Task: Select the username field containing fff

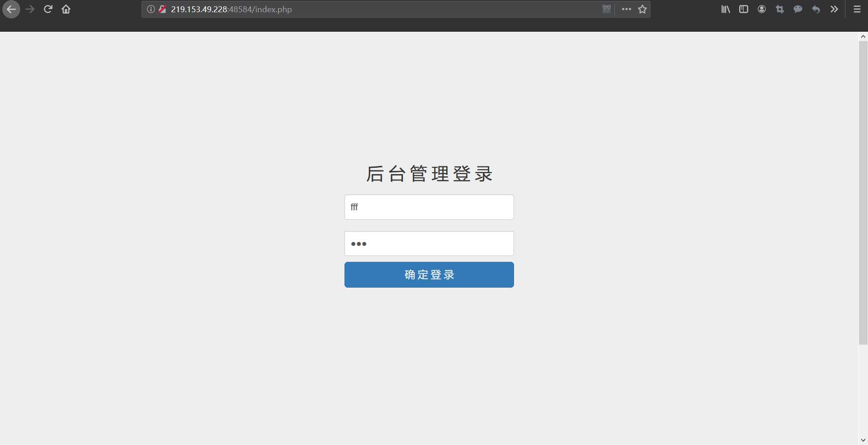Action: (x=429, y=207)
